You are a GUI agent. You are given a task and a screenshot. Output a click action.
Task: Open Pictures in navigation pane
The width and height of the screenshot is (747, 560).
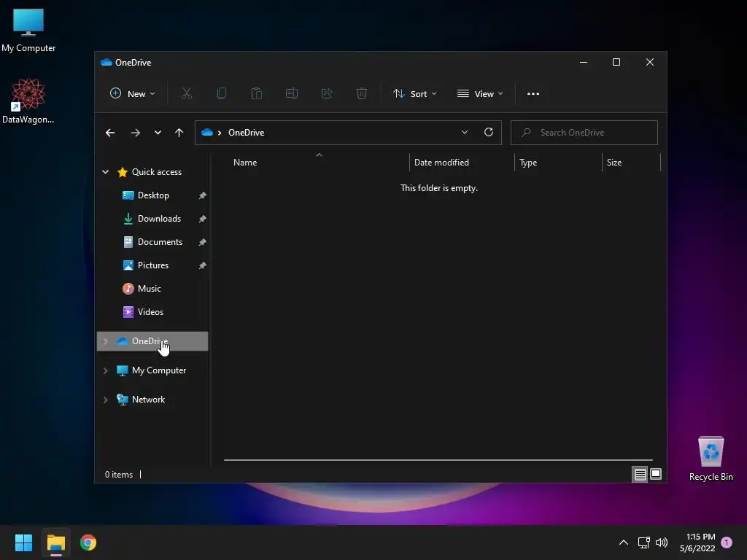click(x=152, y=265)
